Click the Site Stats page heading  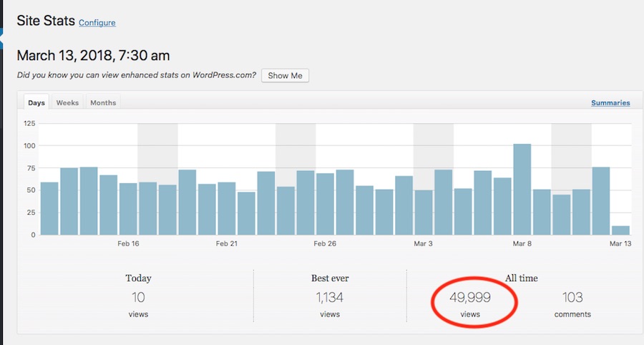point(46,21)
